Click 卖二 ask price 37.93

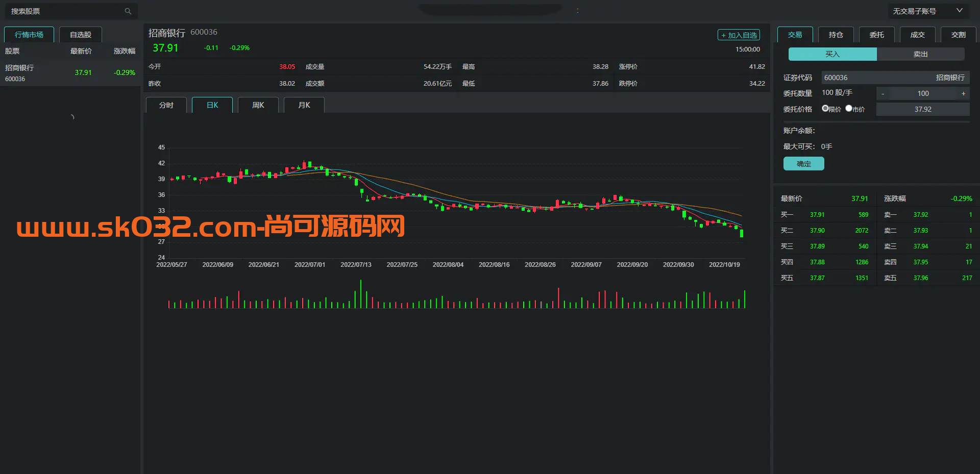(921, 231)
